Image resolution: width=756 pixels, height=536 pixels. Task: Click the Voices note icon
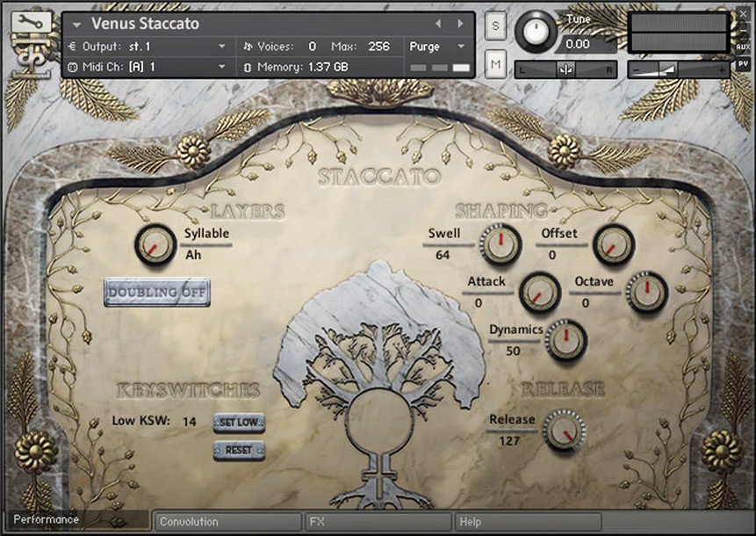click(248, 47)
